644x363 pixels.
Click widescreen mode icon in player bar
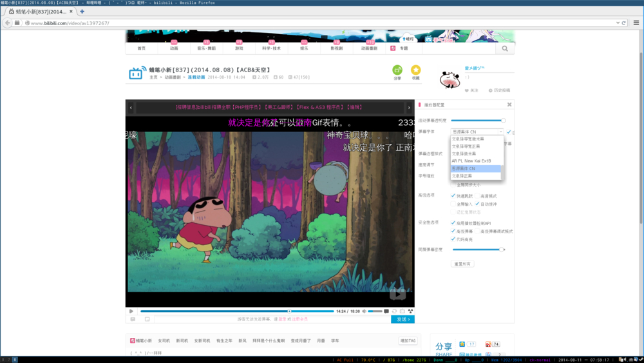(402, 311)
